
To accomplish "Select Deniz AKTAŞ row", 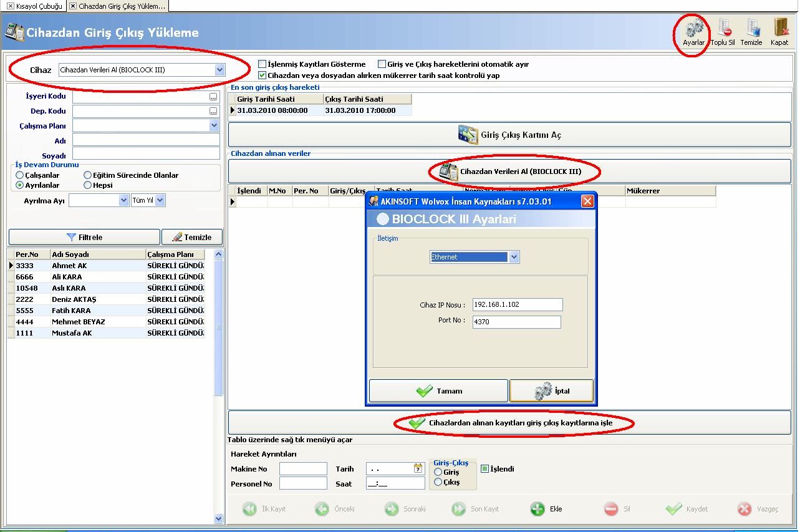I will [106, 299].
